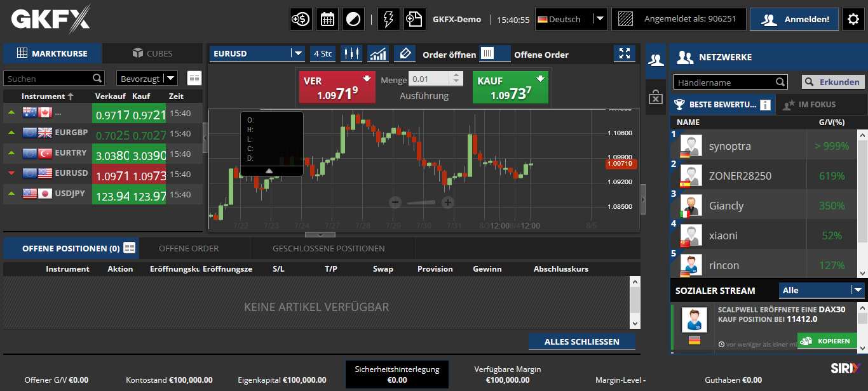Click the GKFX logo
Image resolution: width=868 pixels, height=391 pixels.
coord(51,19)
